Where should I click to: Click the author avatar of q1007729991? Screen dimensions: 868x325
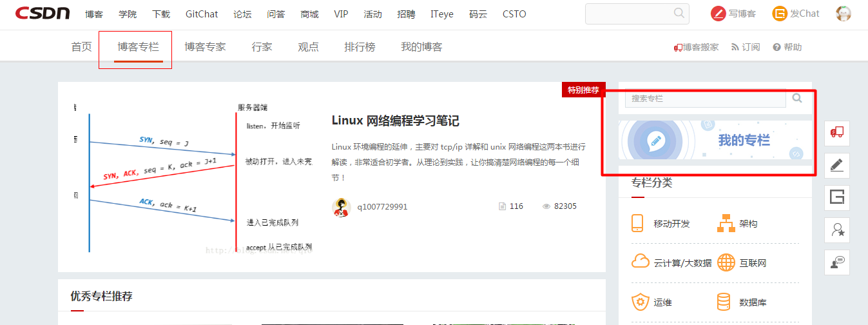click(341, 207)
